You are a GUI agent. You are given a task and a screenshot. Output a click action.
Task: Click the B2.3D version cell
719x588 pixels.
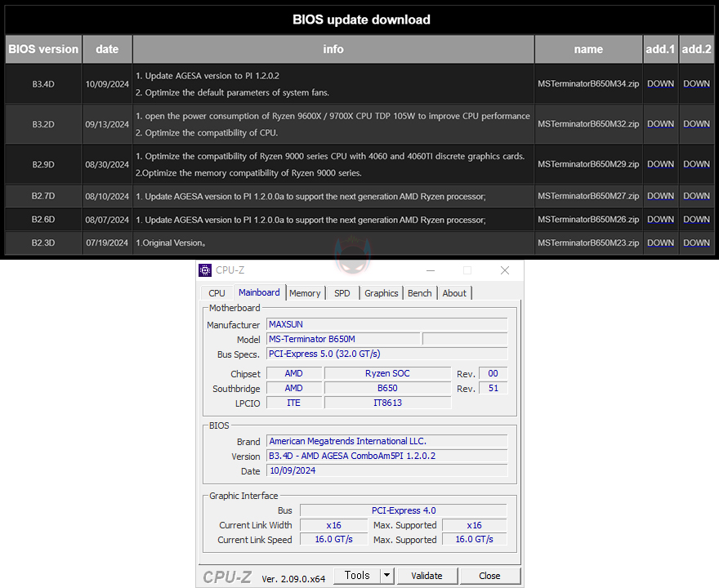[x=43, y=243]
